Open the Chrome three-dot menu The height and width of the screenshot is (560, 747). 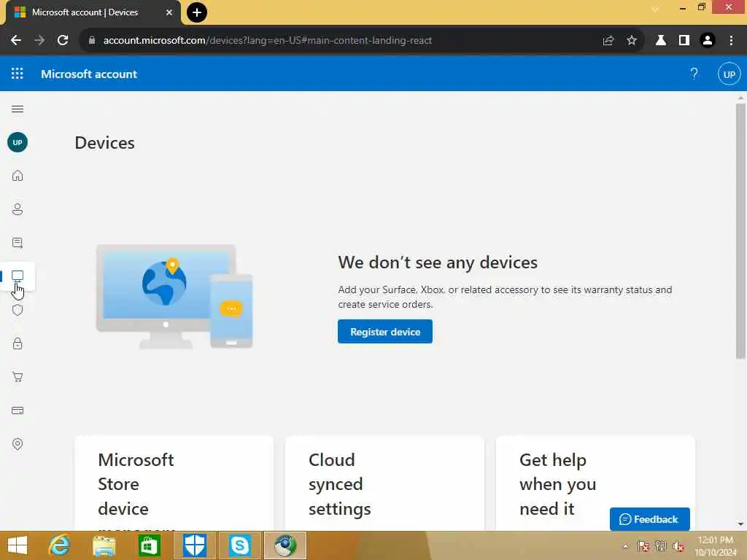pyautogui.click(x=731, y=41)
